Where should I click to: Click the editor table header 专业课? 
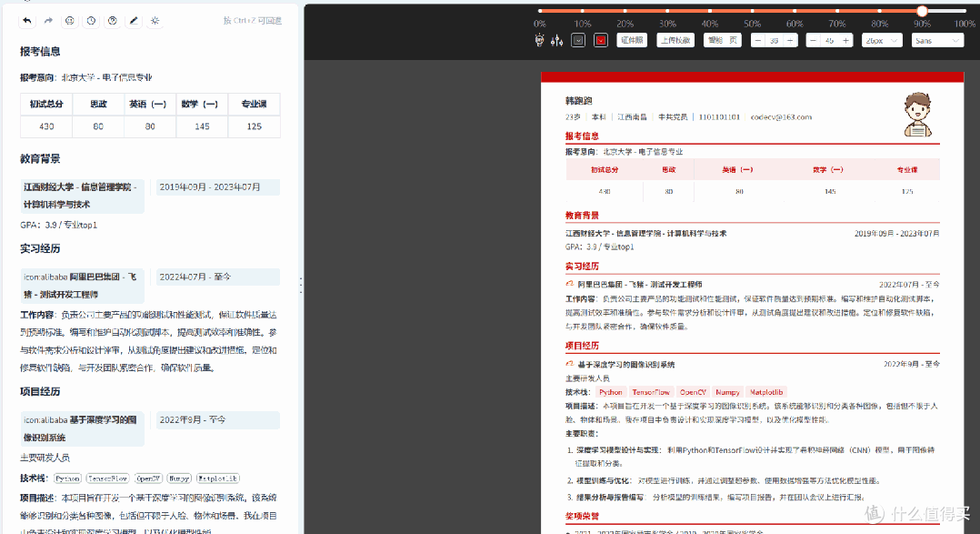(x=254, y=105)
